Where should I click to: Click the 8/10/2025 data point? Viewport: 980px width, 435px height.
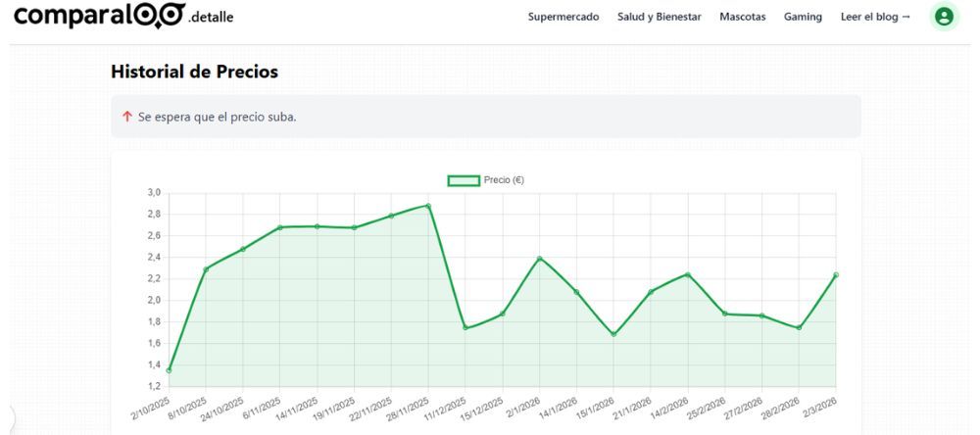point(206,268)
